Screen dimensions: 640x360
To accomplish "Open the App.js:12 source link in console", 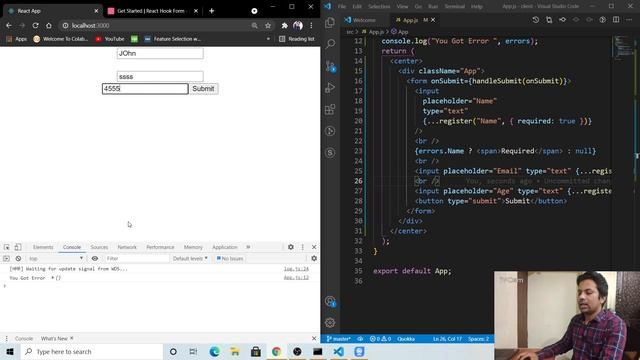I will coord(296,278).
